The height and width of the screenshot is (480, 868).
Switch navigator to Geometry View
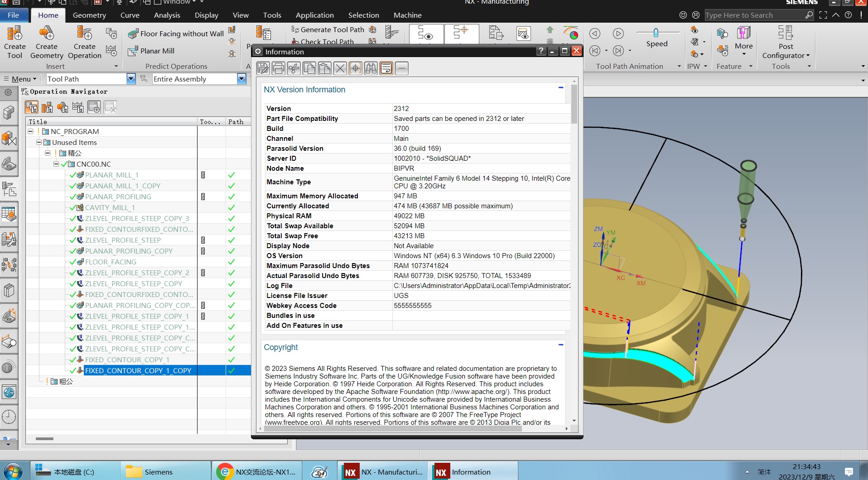coord(63,107)
